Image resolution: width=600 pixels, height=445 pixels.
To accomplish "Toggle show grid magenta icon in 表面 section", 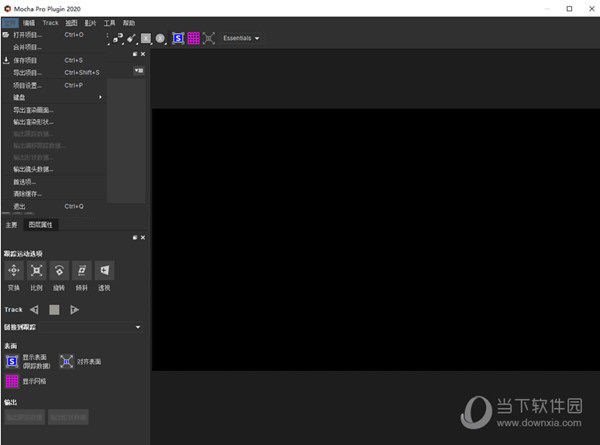I will tap(12, 381).
